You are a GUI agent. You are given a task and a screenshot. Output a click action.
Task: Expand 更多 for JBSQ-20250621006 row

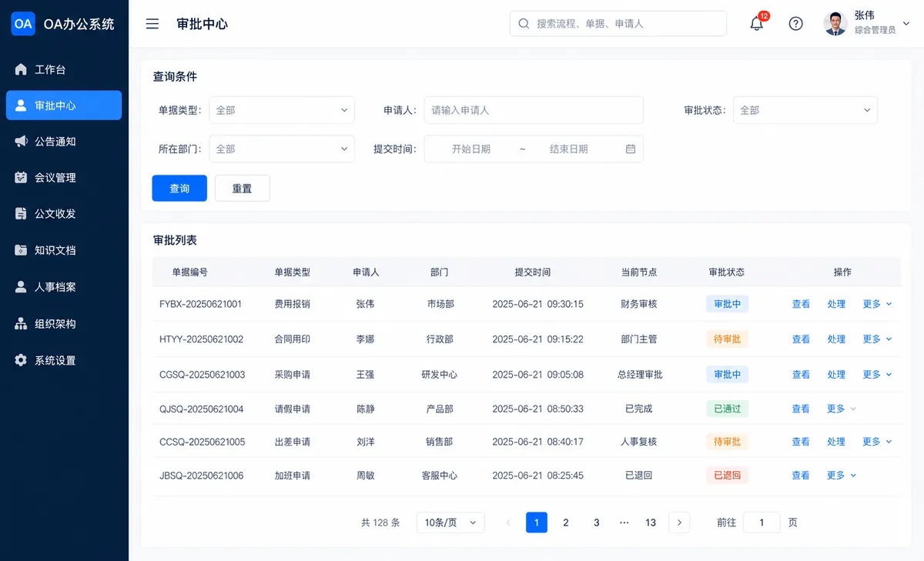point(842,476)
